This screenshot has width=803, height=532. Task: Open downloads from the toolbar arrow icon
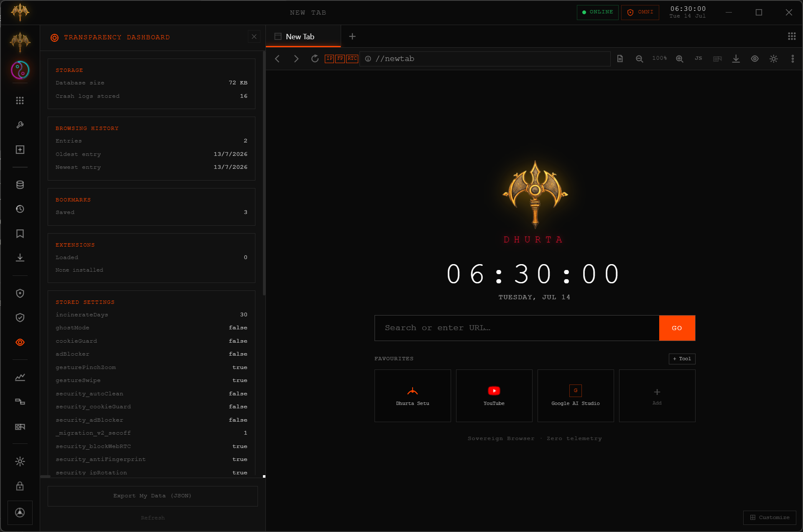736,59
